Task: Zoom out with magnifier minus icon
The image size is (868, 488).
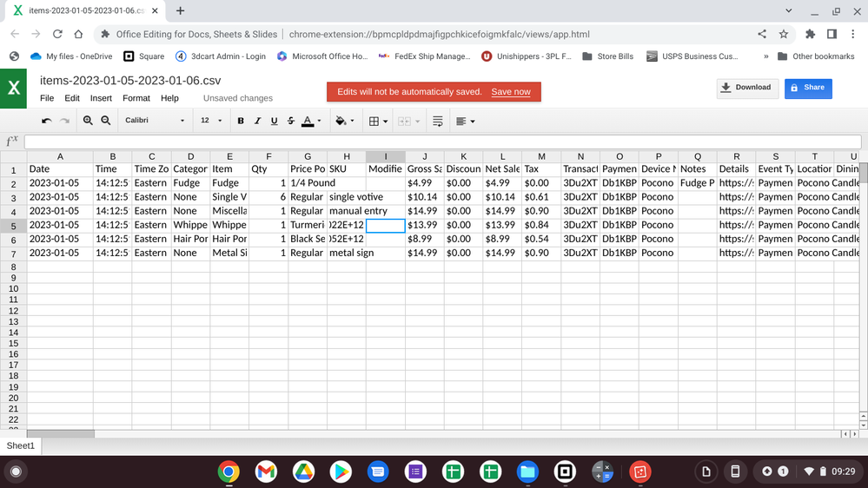Action: tap(106, 121)
